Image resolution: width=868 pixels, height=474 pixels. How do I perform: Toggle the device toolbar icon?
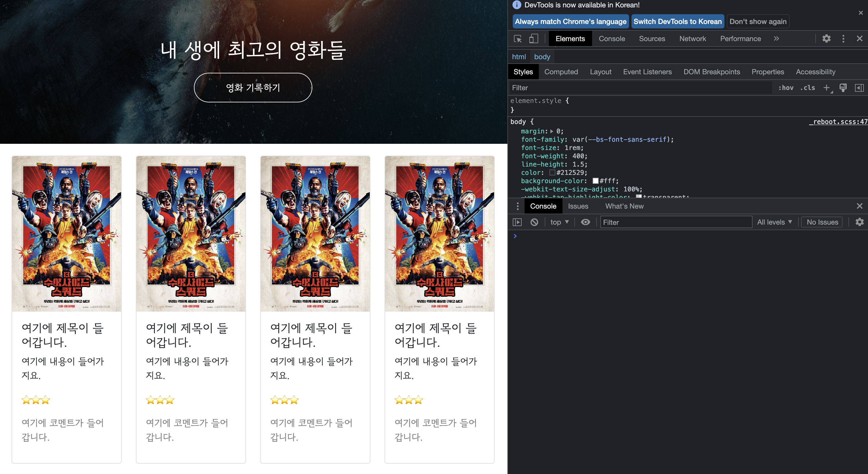[x=534, y=39]
